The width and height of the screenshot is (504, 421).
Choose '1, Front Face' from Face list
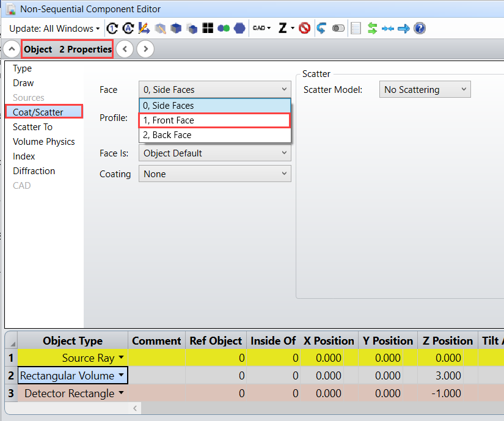tap(214, 120)
